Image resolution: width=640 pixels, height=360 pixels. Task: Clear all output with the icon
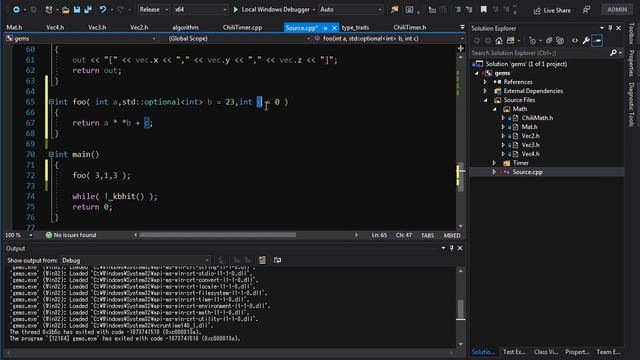(262, 260)
